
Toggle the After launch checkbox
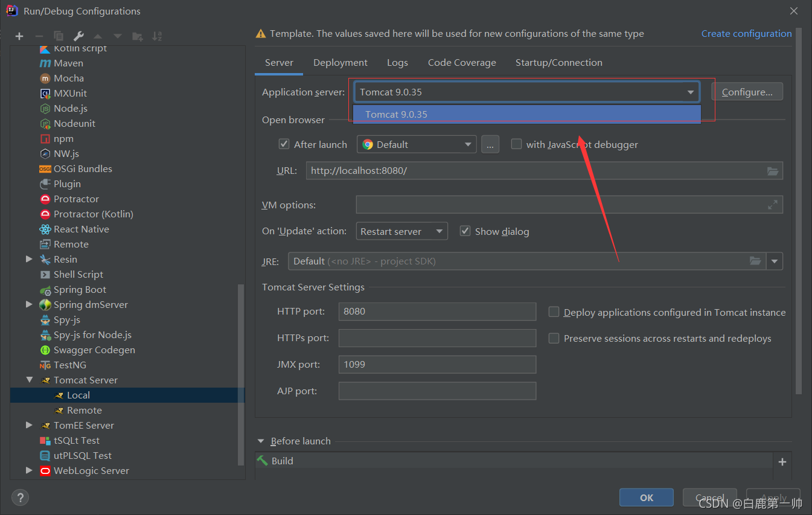point(284,144)
